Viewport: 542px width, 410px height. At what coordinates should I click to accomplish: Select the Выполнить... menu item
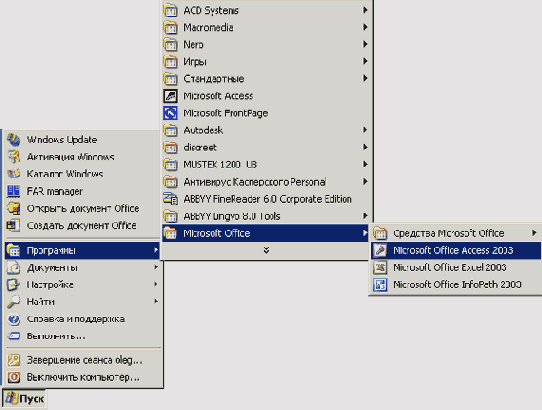click(82, 336)
